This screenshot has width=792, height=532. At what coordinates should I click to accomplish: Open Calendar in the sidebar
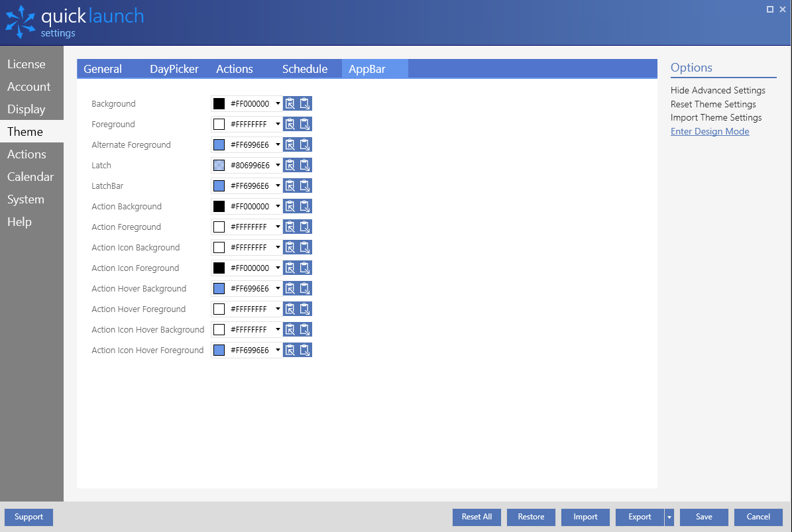[x=30, y=177]
